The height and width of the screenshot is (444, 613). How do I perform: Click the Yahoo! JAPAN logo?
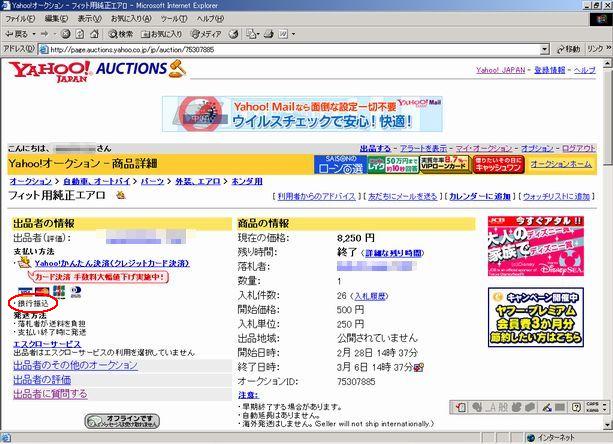[x=50, y=71]
